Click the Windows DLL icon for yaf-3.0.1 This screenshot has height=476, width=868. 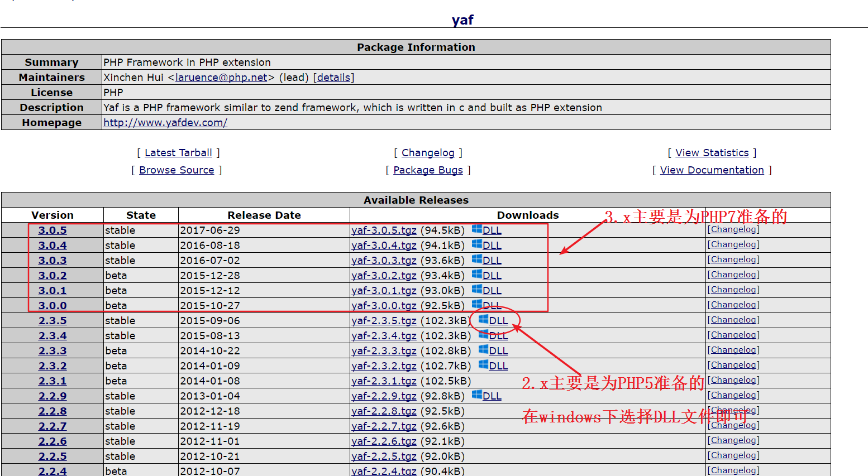(476, 289)
